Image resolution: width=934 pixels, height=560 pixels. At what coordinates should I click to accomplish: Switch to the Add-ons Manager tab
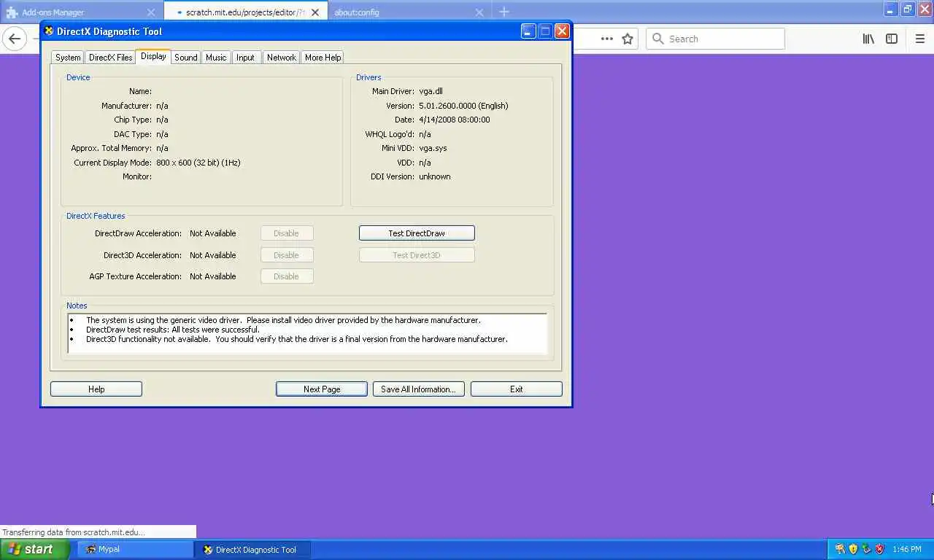coord(80,12)
